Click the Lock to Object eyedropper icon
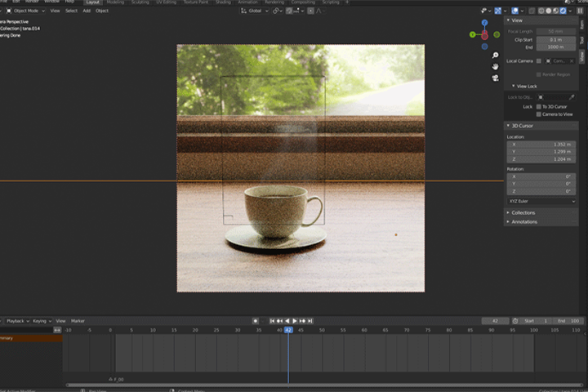 point(572,97)
